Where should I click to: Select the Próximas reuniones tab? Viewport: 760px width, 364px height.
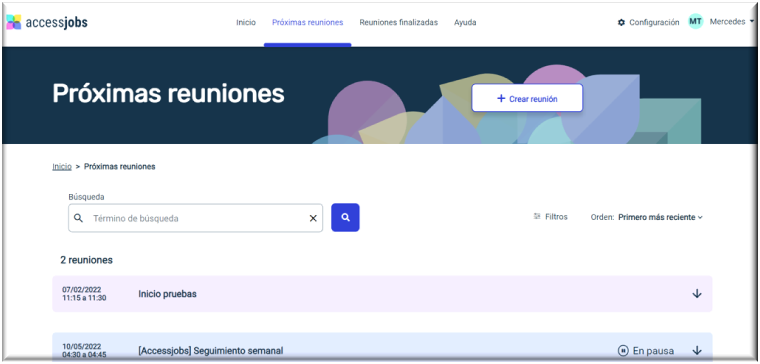[307, 22]
